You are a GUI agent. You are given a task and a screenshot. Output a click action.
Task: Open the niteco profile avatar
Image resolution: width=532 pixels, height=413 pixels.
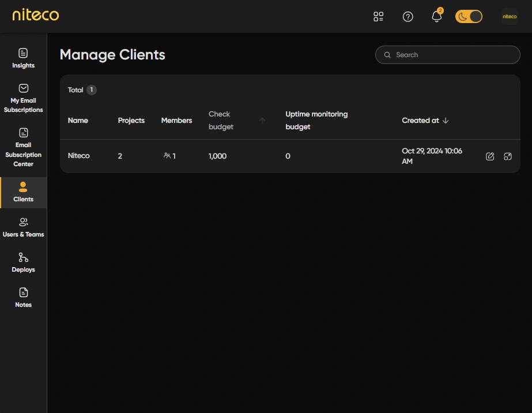[x=510, y=16]
